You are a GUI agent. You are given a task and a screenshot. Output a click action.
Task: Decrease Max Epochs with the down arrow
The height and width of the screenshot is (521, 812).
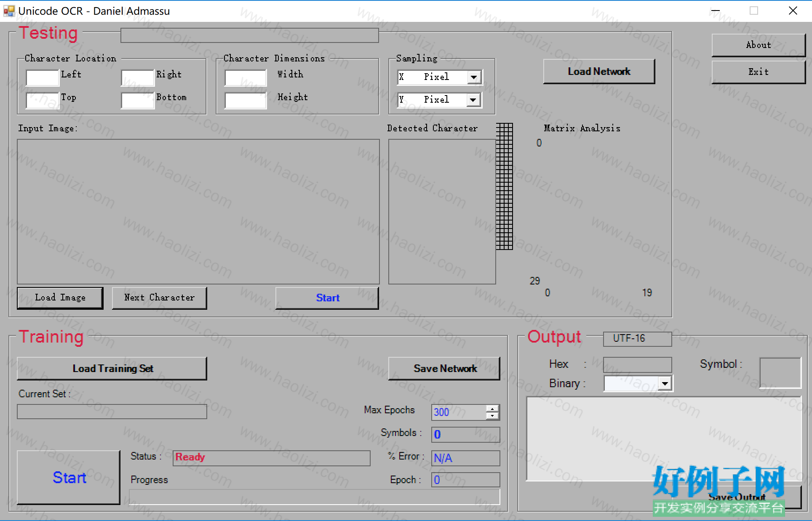(x=492, y=416)
